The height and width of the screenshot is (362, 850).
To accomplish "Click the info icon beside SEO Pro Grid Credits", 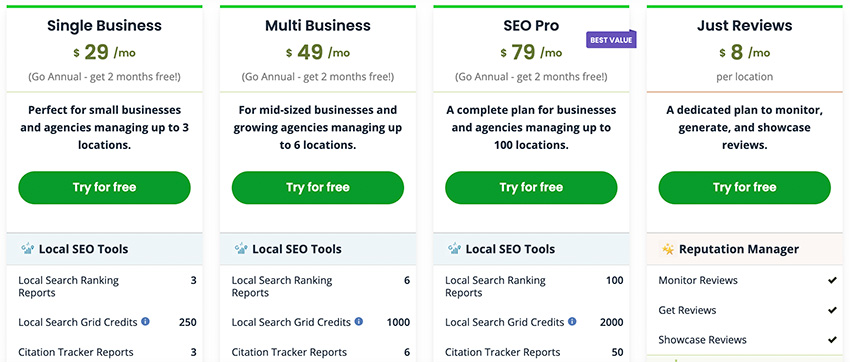I will (x=572, y=321).
